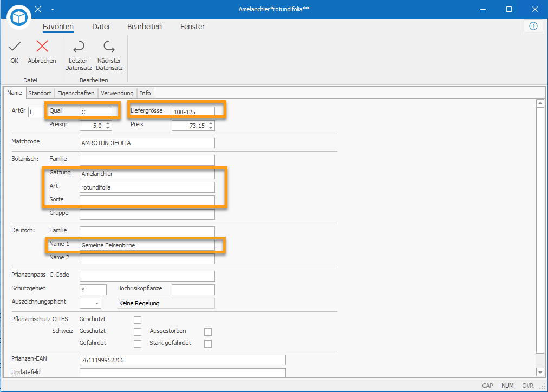Click the OVR status bar indicator
Viewport: 548px width, 392px height.
click(x=528, y=386)
